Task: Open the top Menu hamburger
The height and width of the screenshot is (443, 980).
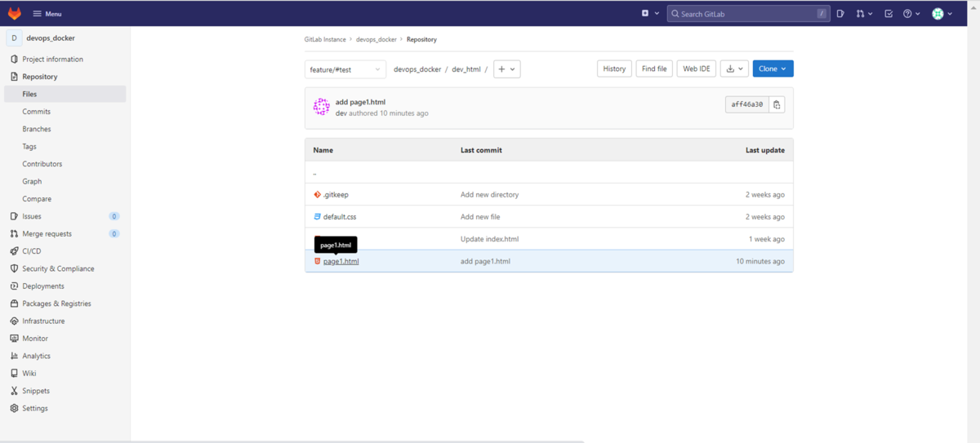Action: point(47,14)
